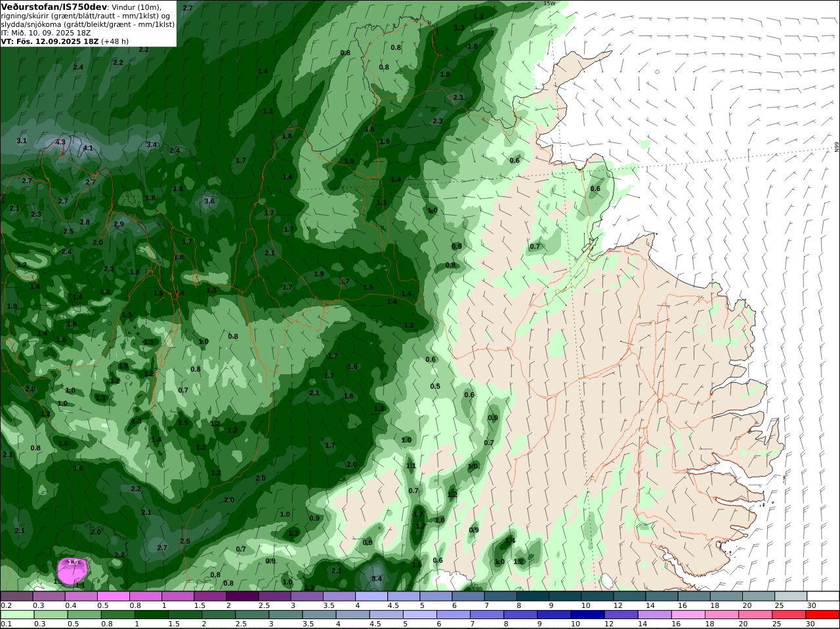Click the 66N latitude label
840x629 pixels.
[837, 148]
